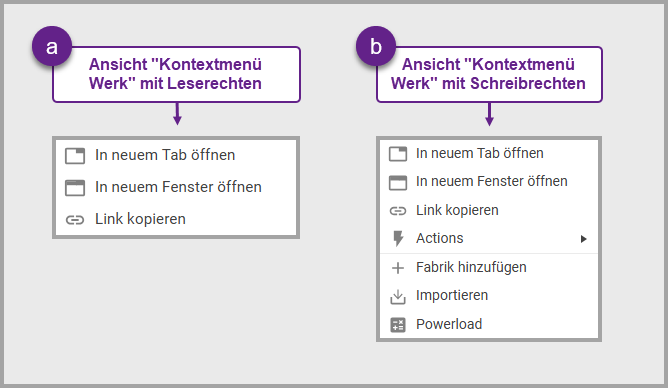
Task: Click the chain link icon in the read-rights menu
Action: coord(75,220)
